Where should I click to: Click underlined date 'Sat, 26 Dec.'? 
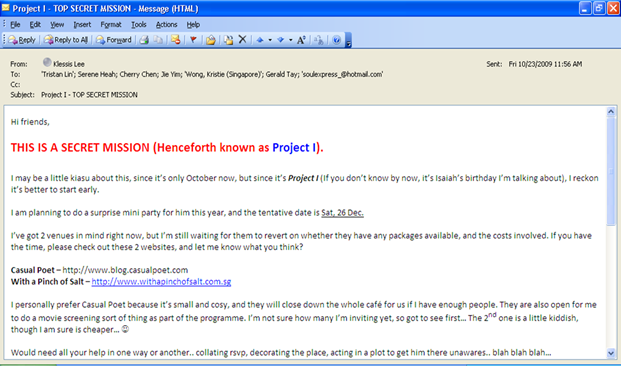point(343,213)
